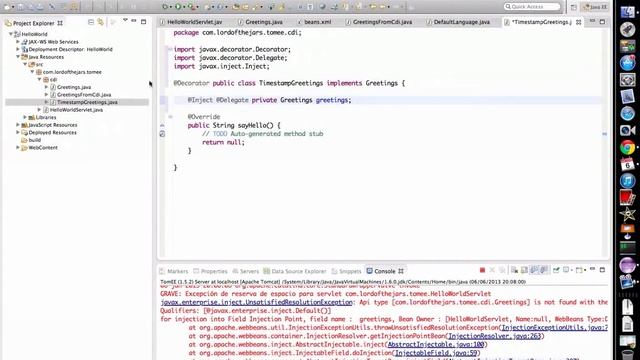This screenshot has width=640, height=360.
Task: Terminate server with red stop button
Action: click(482, 270)
